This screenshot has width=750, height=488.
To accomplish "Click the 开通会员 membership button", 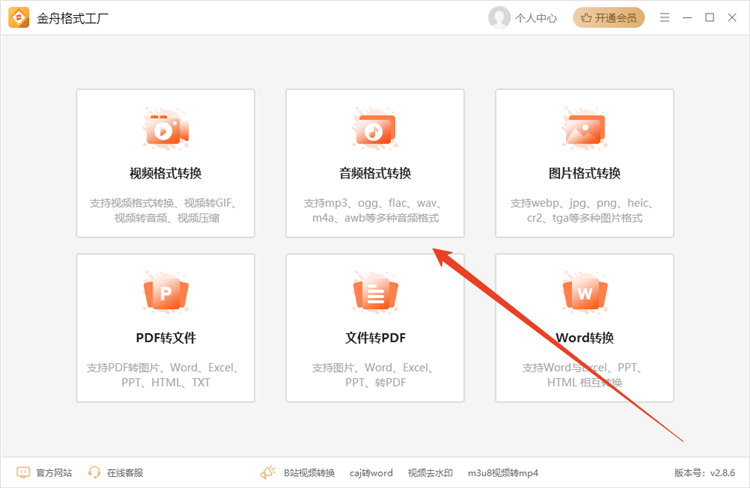I will [x=609, y=17].
